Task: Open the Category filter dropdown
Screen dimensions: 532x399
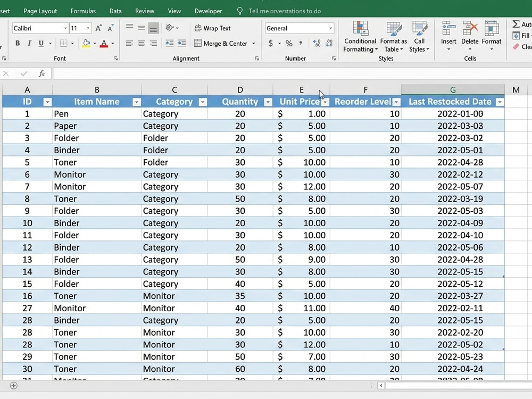Action: point(203,102)
